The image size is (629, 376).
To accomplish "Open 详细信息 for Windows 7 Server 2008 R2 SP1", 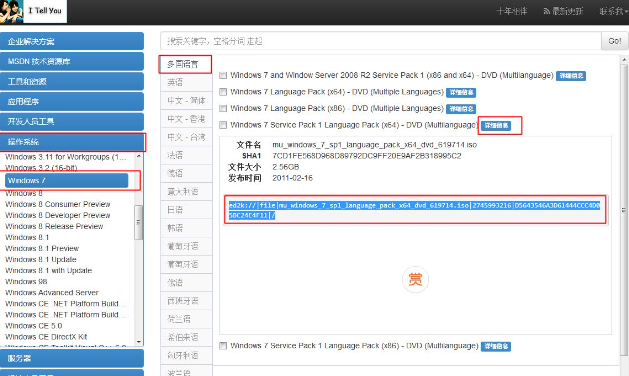I will 571,76.
